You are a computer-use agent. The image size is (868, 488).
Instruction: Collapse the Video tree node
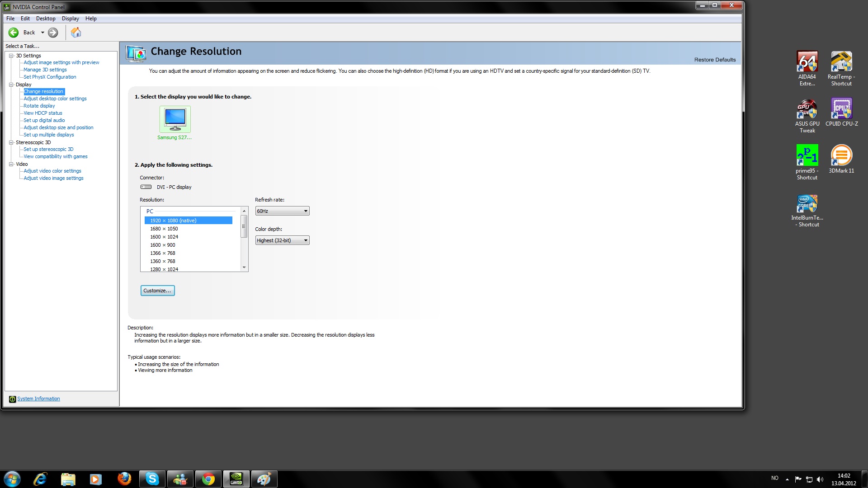click(x=11, y=164)
